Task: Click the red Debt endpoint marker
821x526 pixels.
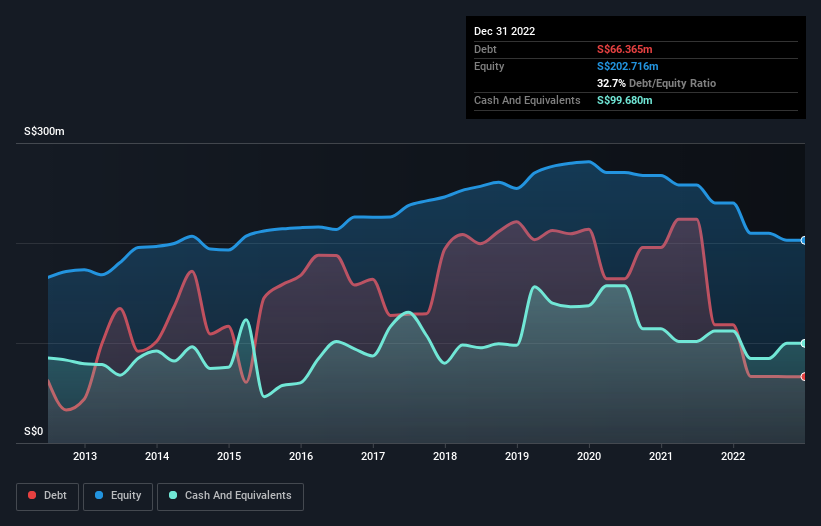Action: (804, 377)
